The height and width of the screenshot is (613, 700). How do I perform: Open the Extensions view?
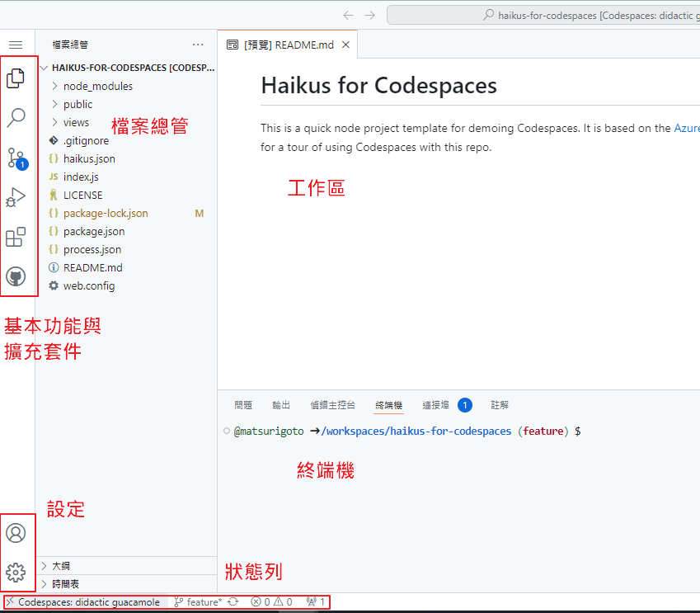coord(16,237)
